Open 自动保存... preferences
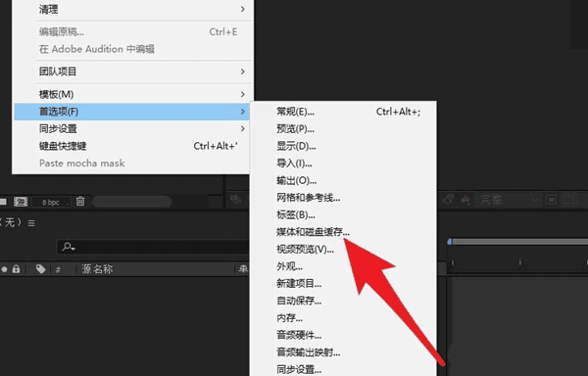Image resolution: width=588 pixels, height=376 pixels. click(343, 302)
